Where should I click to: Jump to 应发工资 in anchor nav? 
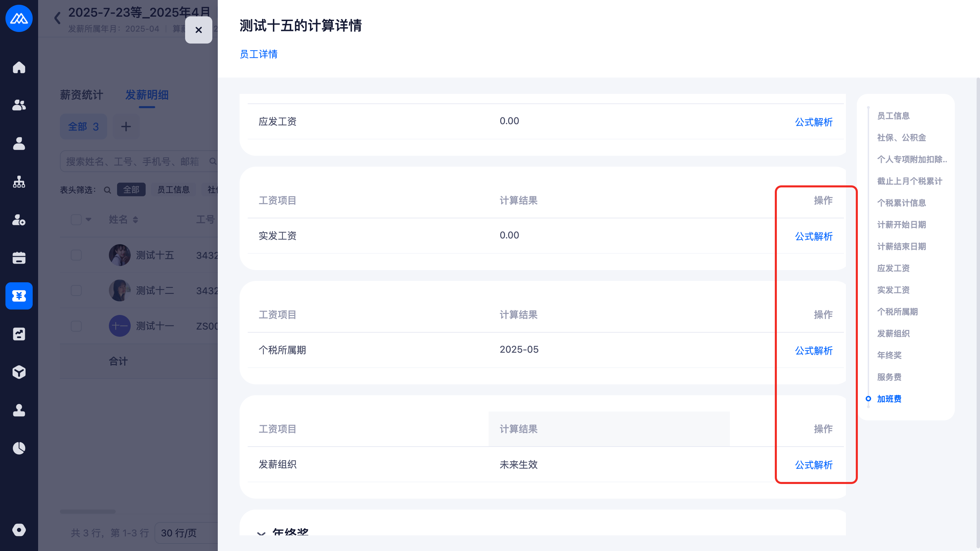click(893, 268)
